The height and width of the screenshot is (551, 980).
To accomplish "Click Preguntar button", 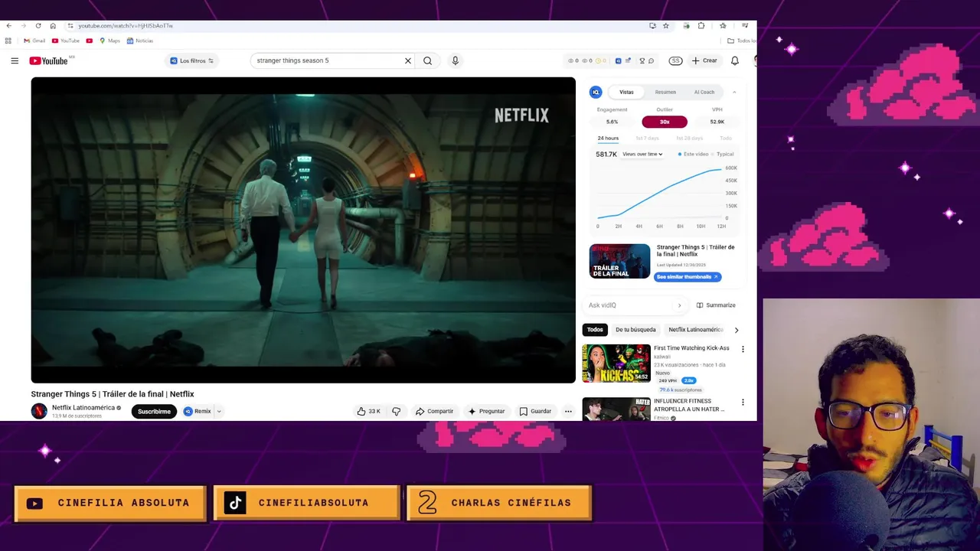I will tap(487, 411).
